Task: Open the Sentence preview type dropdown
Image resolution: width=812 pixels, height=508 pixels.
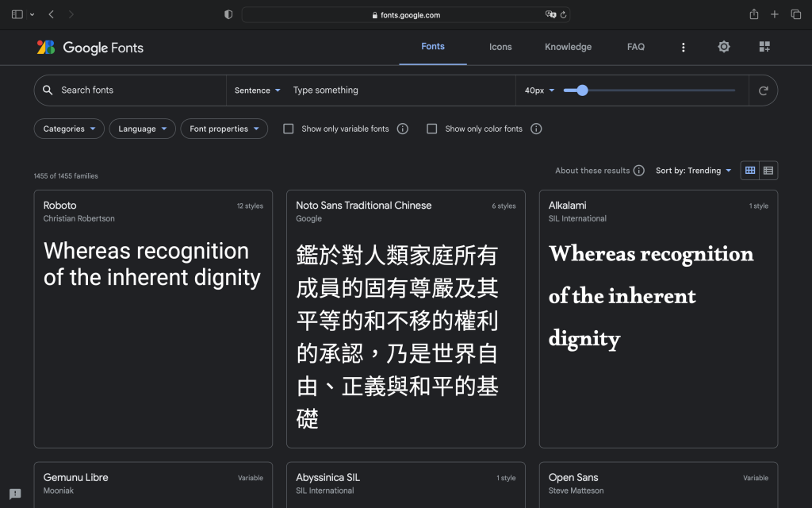Action: pyautogui.click(x=258, y=90)
